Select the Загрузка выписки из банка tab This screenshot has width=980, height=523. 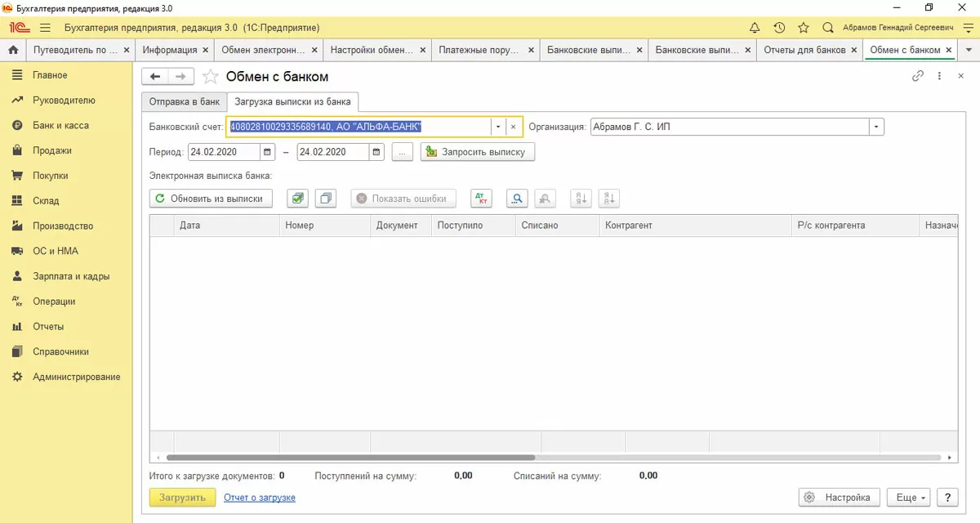click(x=293, y=102)
